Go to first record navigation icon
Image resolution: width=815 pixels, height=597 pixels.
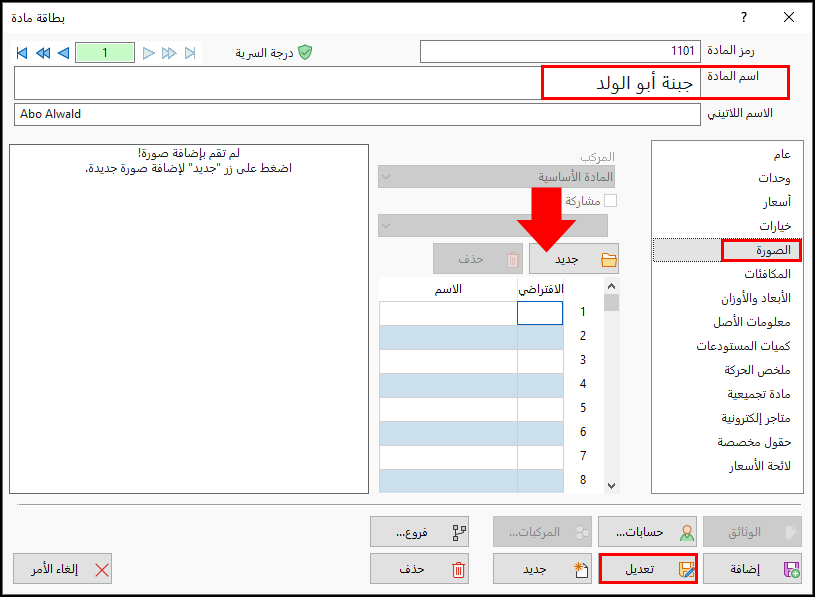22,53
